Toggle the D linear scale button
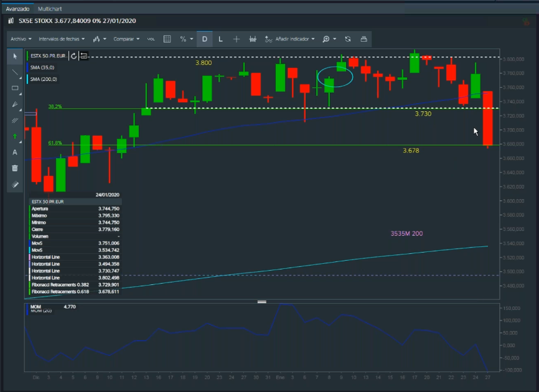Viewport: 539px width, 392px height. [x=204, y=39]
